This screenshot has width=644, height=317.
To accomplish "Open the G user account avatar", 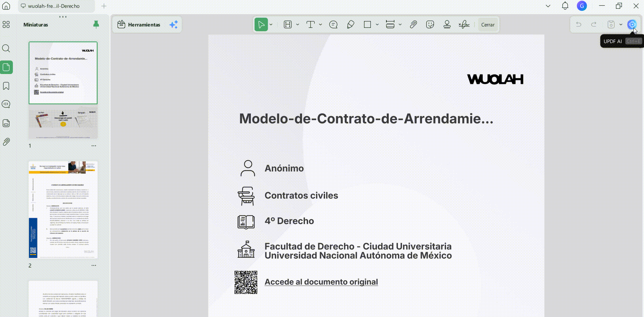I will pos(582,6).
